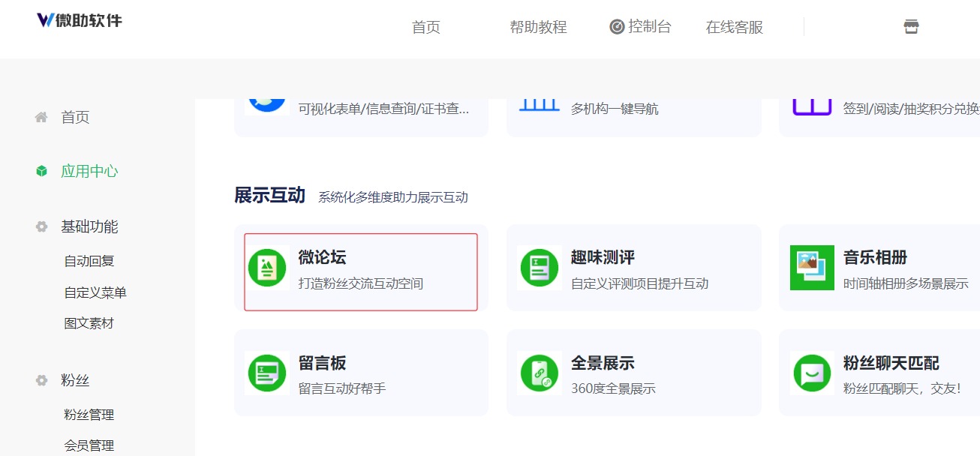Click 签到/阅读/抽奖积分兑换 card text

(911, 109)
